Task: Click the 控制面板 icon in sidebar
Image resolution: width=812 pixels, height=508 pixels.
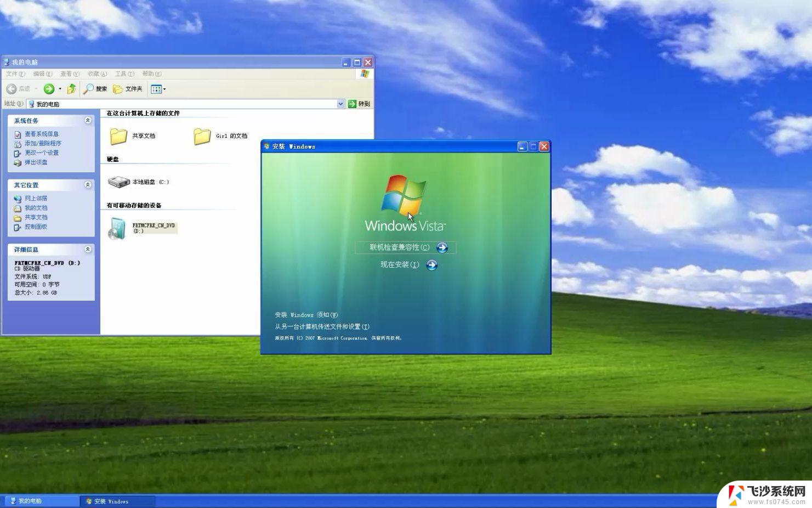Action: tap(18, 227)
